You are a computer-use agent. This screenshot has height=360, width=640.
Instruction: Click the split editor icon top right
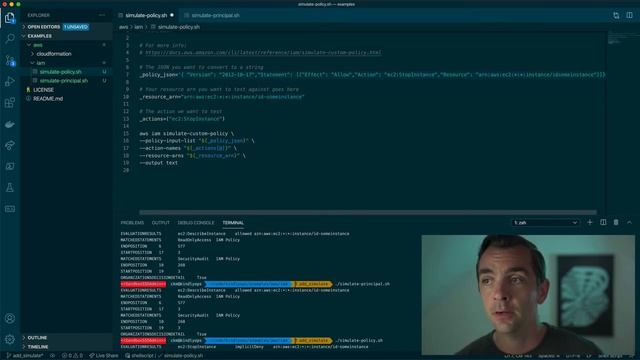tap(629, 15)
